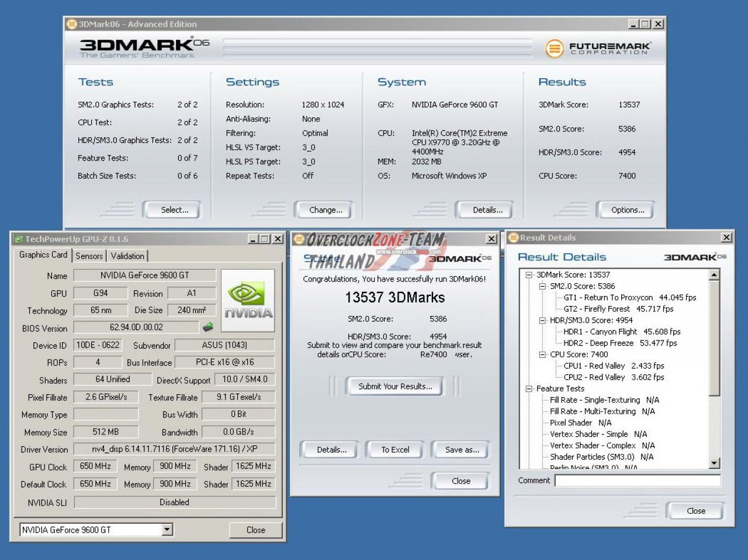Image resolution: width=748 pixels, height=560 pixels.
Task: Click the 3DMark Score value under Results
Action: [629, 105]
